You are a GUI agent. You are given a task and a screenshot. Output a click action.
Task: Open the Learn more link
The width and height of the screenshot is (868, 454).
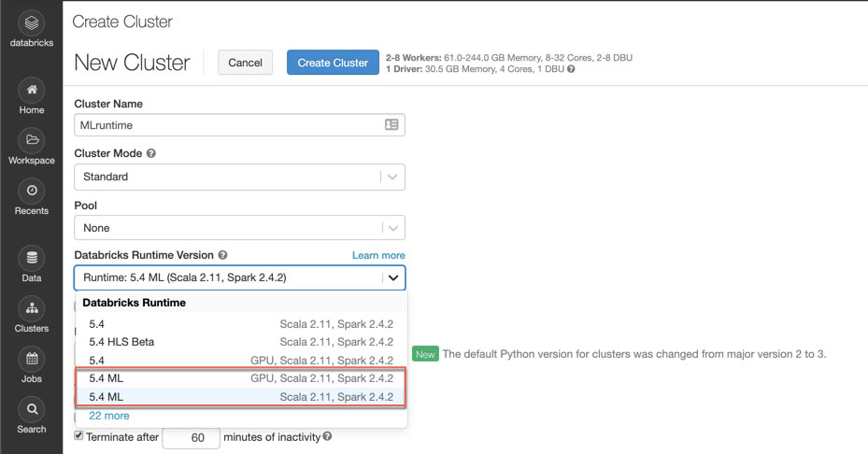click(x=378, y=255)
